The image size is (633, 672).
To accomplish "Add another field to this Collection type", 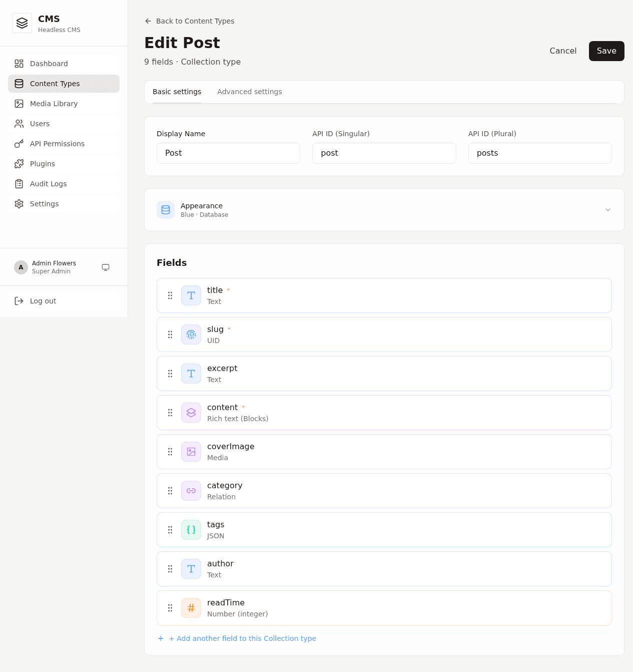I will (x=237, y=638).
